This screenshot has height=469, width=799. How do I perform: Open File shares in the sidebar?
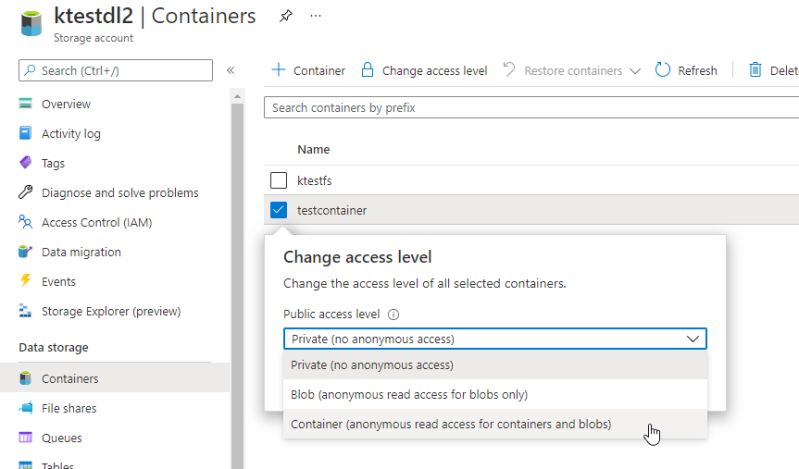coord(68,408)
